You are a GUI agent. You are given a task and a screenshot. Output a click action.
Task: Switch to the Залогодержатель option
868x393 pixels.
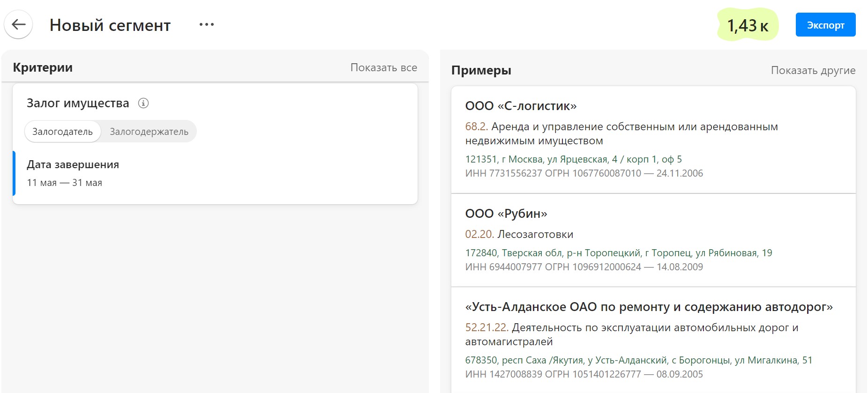pos(149,132)
